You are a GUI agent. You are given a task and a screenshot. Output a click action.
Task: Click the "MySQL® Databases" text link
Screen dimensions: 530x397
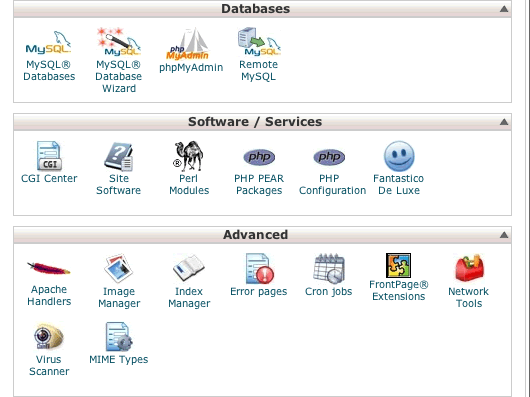(49, 70)
